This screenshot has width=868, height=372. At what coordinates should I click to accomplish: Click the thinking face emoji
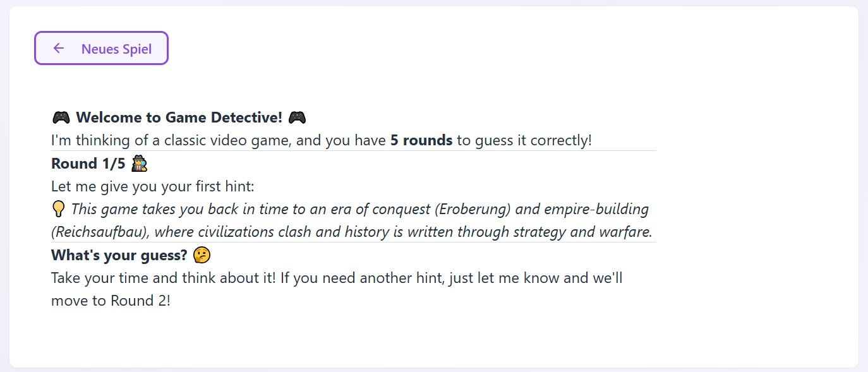click(202, 255)
